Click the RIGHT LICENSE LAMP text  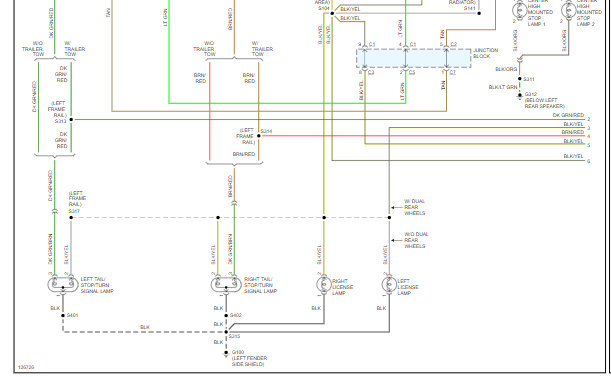pyautogui.click(x=342, y=287)
